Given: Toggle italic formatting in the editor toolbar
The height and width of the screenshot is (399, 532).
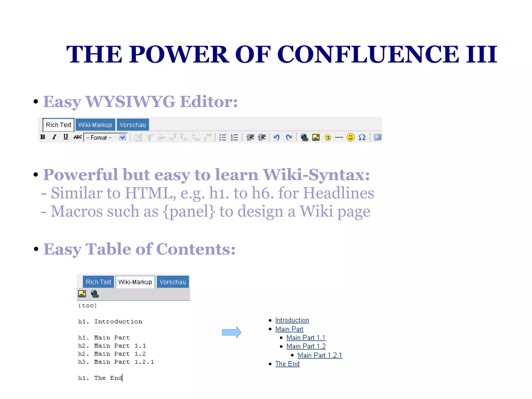Looking at the screenshot, I should tap(54, 137).
